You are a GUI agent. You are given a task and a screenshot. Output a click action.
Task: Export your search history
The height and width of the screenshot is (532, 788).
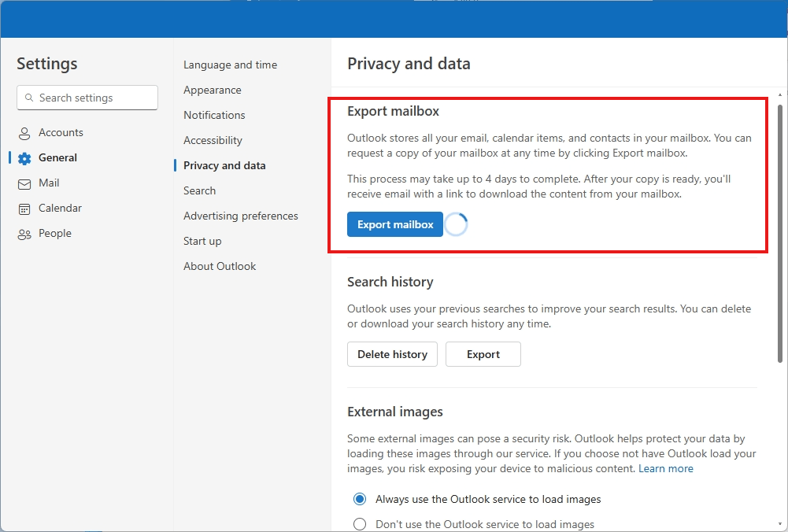[x=483, y=354]
